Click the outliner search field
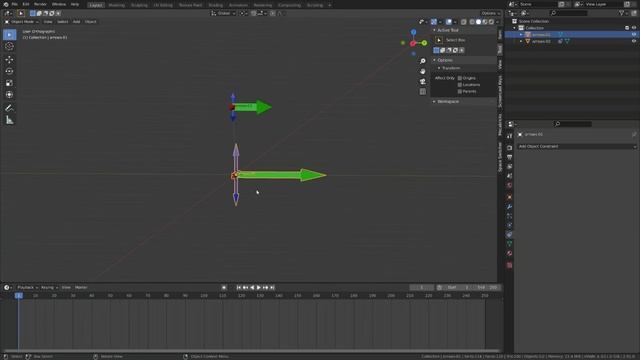This screenshot has height=360, width=640. pyautogui.click(x=569, y=13)
